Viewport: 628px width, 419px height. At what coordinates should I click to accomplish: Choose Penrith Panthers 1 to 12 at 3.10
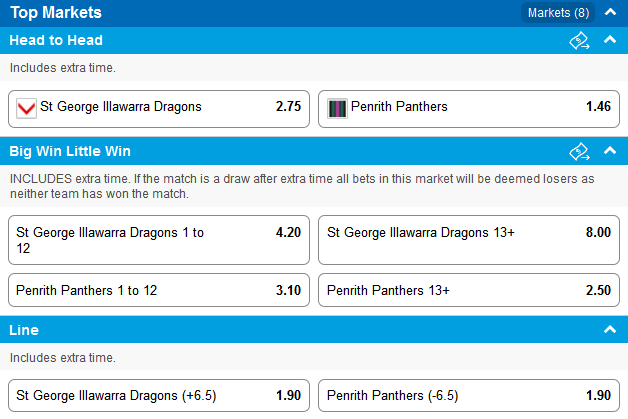click(x=159, y=290)
